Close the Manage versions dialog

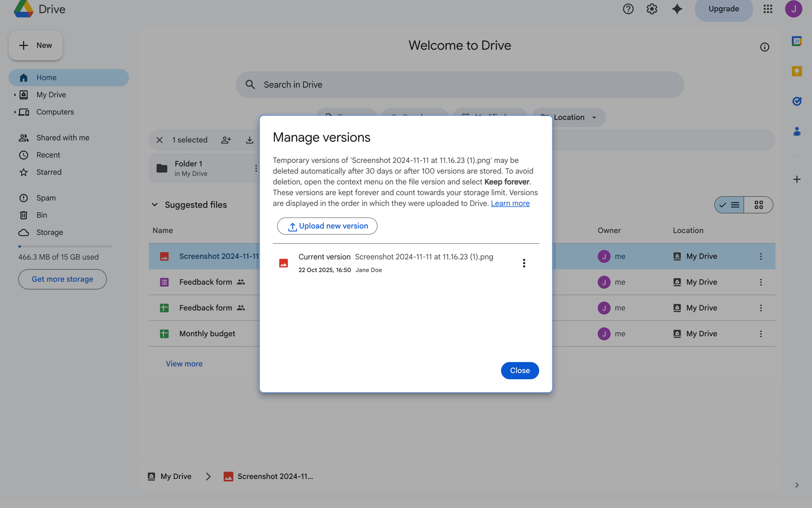coord(520,370)
